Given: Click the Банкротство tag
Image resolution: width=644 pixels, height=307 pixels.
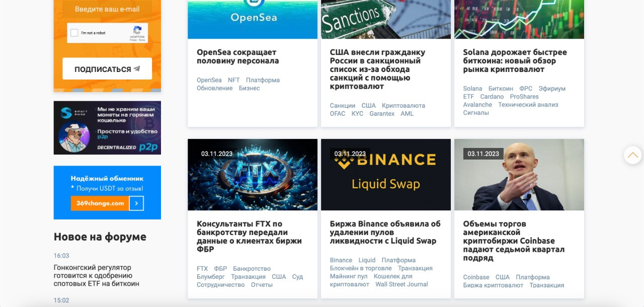Looking at the screenshot, I should (252, 269).
